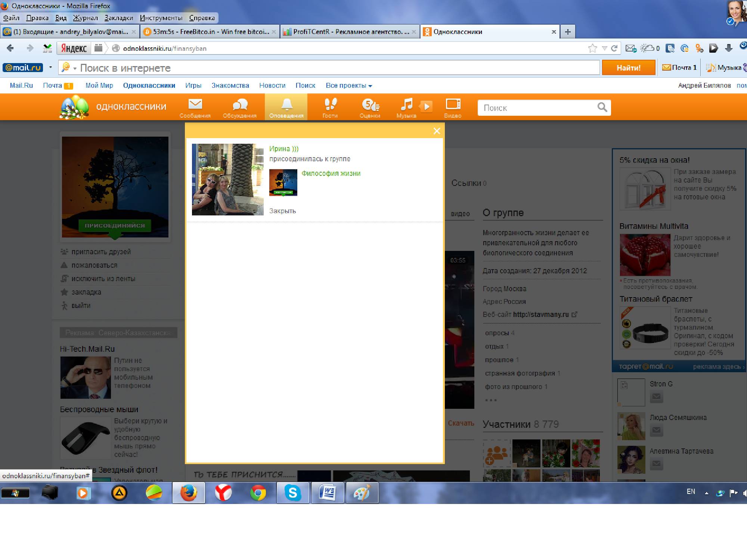Open the mail.ru toolbar dropdown arrow
This screenshot has width=747, height=560.
pos(50,68)
